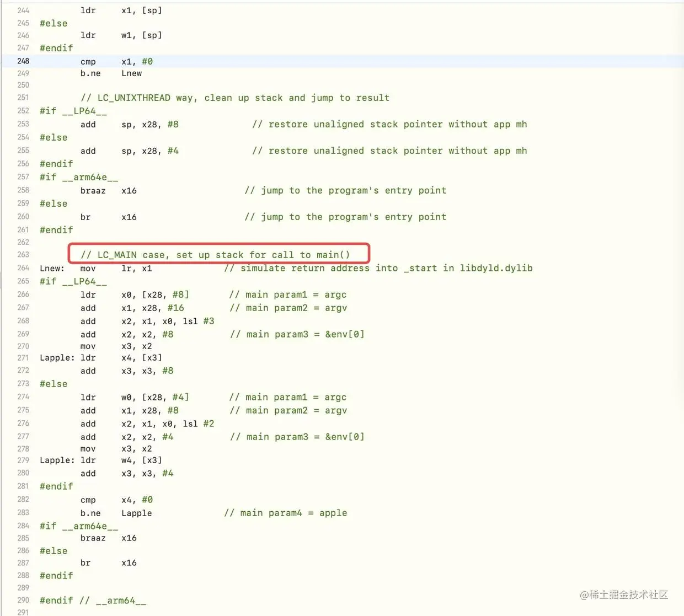
Task: Click '#endif' on line 281
Action: [56, 486]
